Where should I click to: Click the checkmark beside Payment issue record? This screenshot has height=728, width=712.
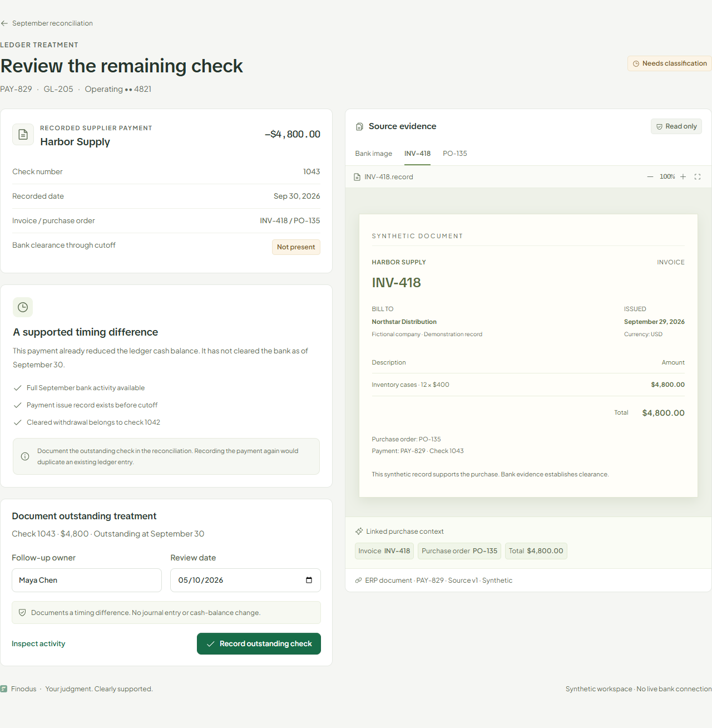coord(18,405)
